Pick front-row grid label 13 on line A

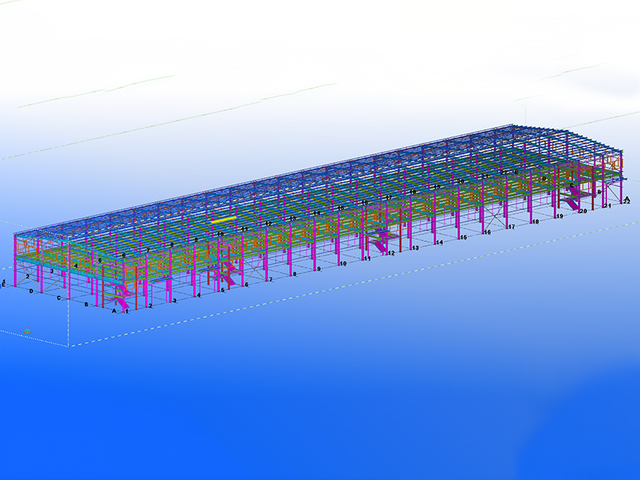point(416,248)
